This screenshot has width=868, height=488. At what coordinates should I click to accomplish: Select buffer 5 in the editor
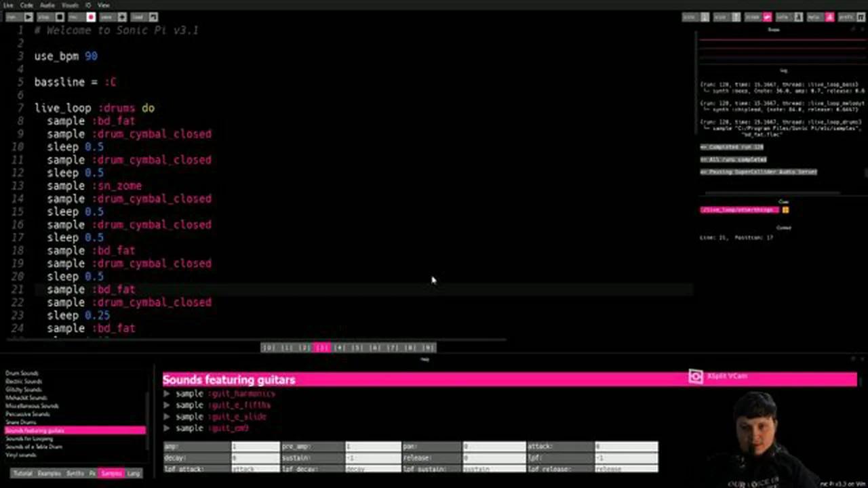(356, 347)
